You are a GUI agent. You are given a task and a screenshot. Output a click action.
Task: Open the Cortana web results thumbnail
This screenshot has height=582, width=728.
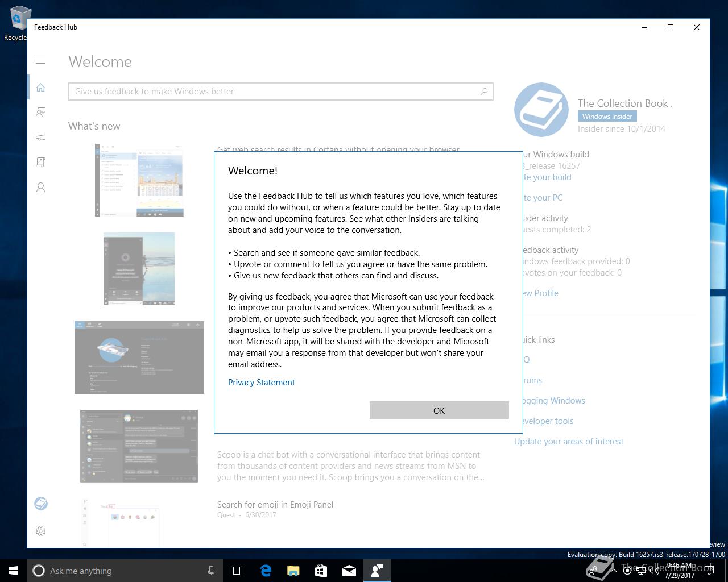click(139, 180)
